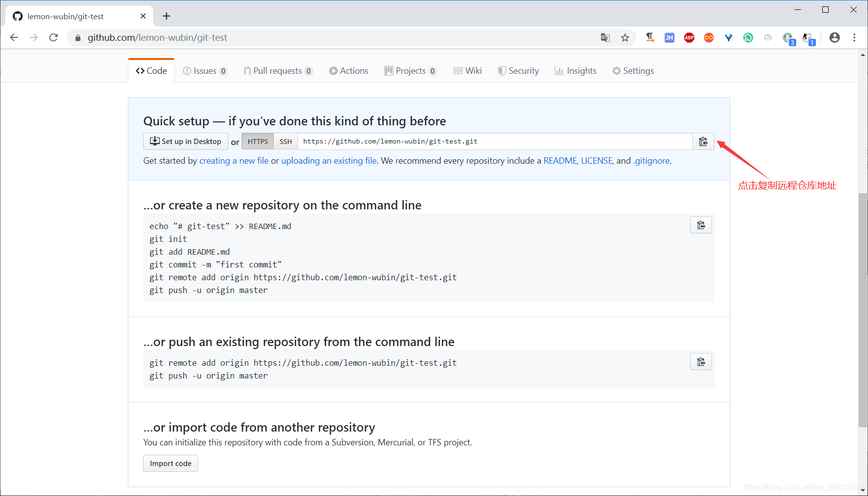
Task: Click the scrollbar down arrow
Action: pyautogui.click(x=863, y=490)
